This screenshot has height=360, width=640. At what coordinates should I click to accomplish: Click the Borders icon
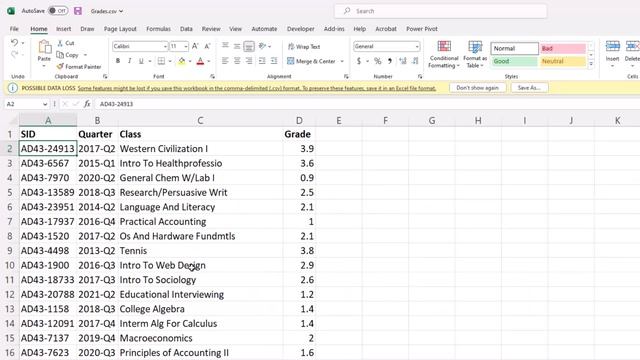click(161, 61)
